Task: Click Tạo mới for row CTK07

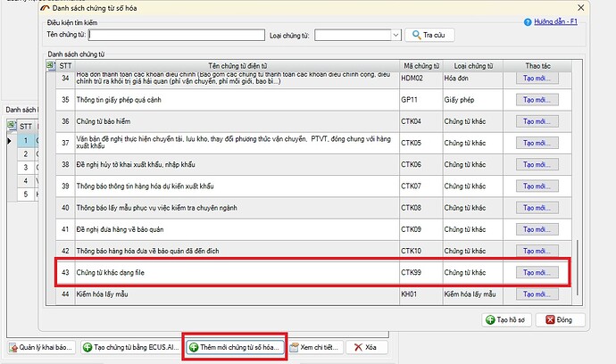Action: pos(537,186)
